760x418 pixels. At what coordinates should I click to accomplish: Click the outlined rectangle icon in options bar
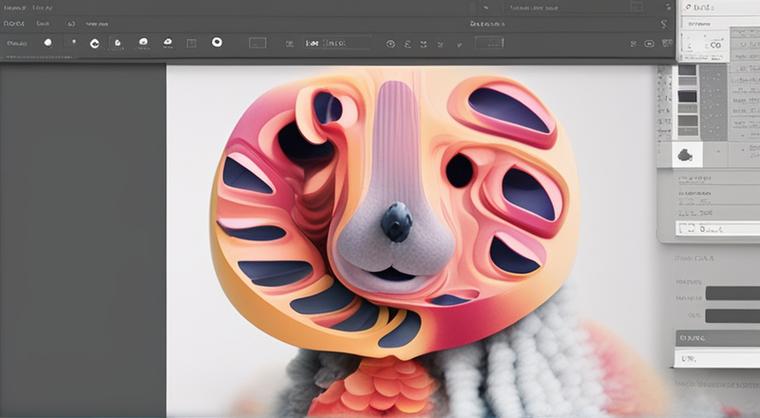coord(257,43)
